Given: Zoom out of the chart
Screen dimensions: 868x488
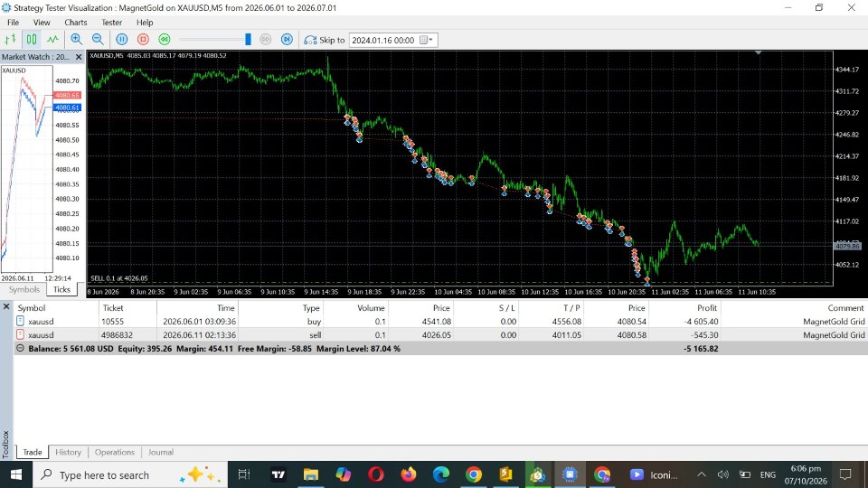Looking at the screenshot, I should (98, 39).
